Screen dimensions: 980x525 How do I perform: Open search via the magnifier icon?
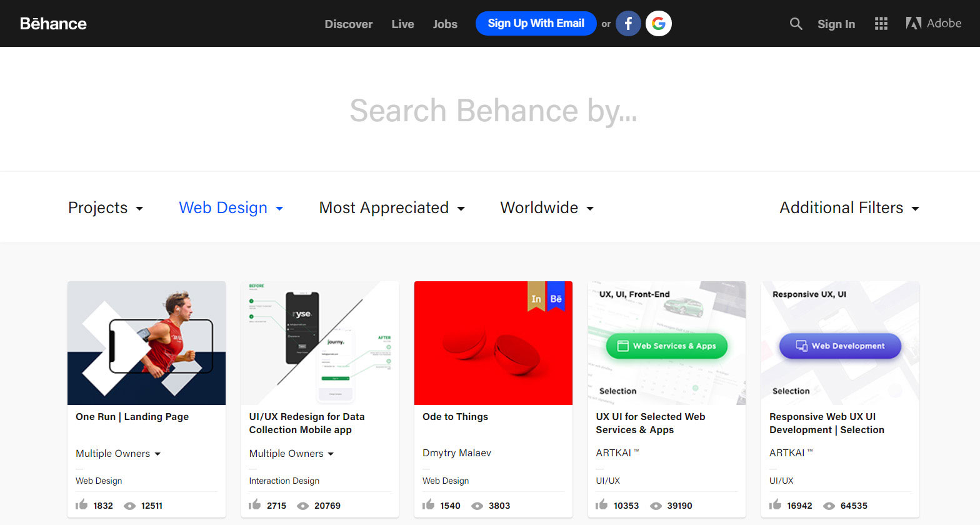point(796,24)
